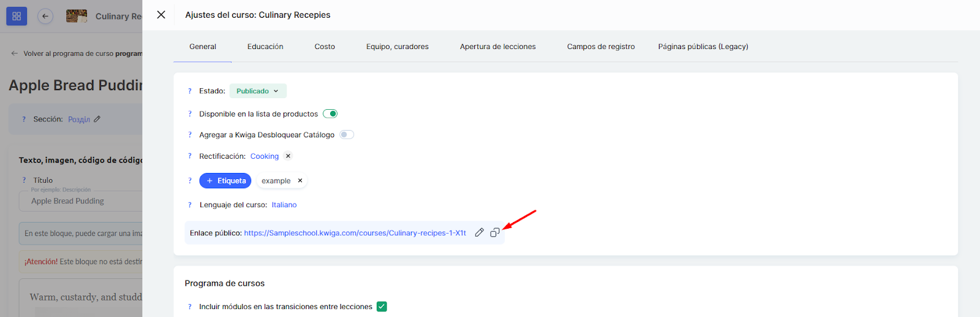Screen dimensions: 980x317
Task: Remove the Cooking category with X
Action: (x=288, y=156)
